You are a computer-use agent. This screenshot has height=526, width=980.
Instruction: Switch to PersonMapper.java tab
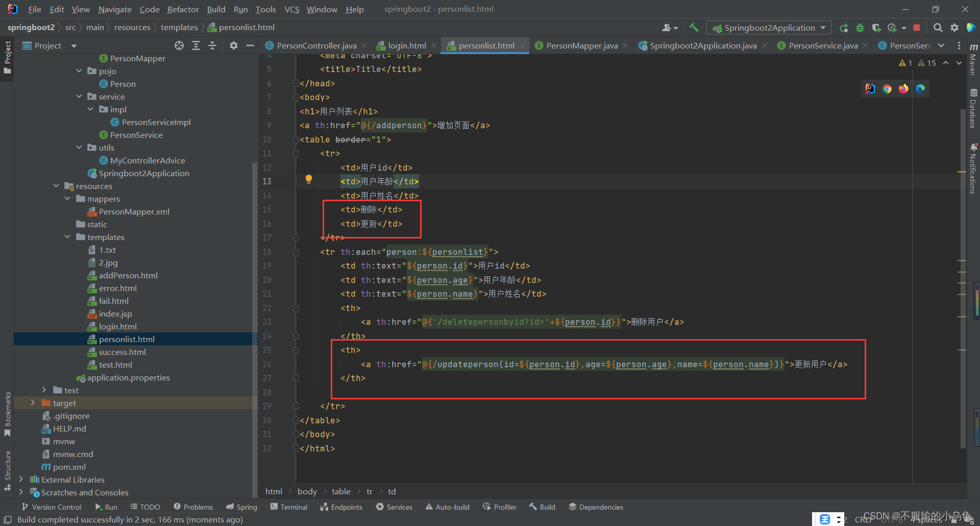coord(582,45)
